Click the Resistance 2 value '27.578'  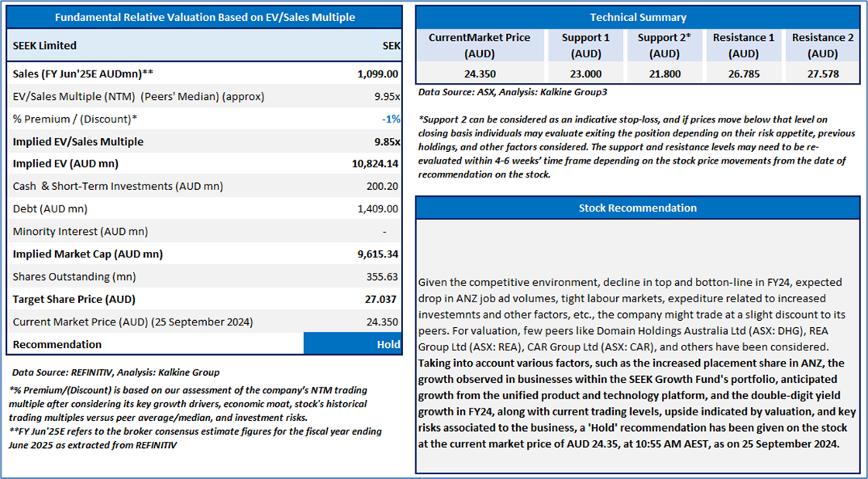tap(822, 73)
